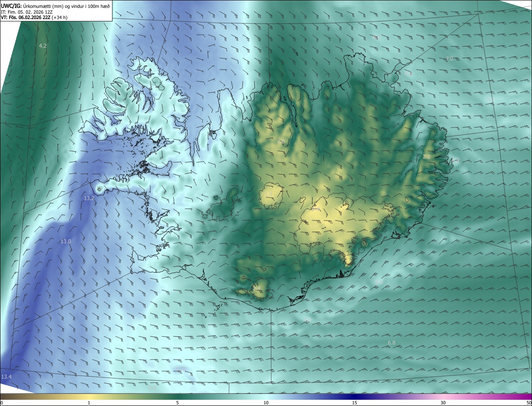Click the '10' tick on the color scale
The height and width of the screenshot is (406, 532).
pyautogui.click(x=266, y=403)
